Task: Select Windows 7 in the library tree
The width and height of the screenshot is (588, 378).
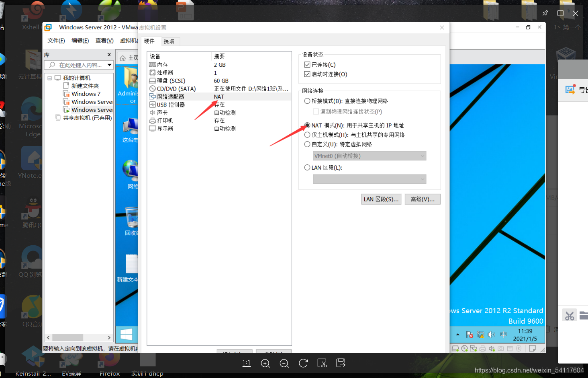Action: pos(86,94)
